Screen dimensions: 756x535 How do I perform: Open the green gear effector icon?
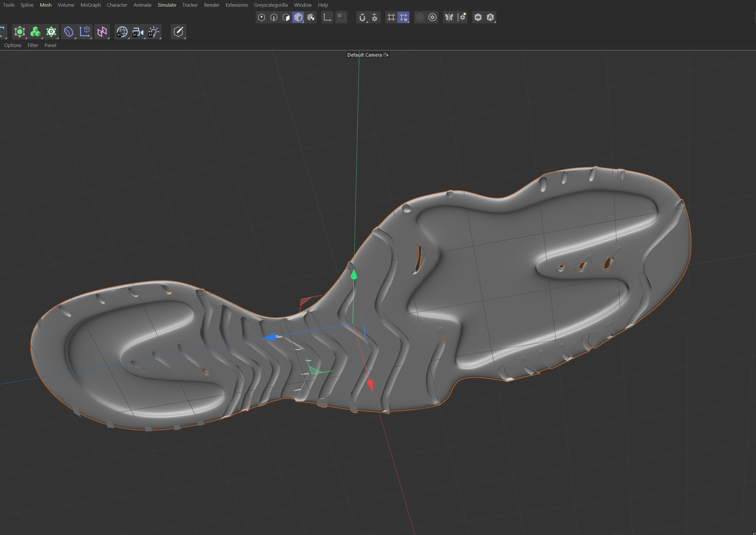51,32
